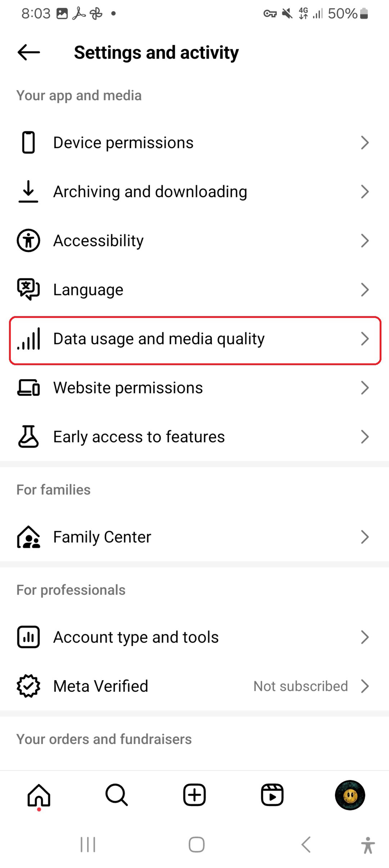Tap the Meta Verified badge icon
Image resolution: width=389 pixels, height=868 pixels.
28,686
